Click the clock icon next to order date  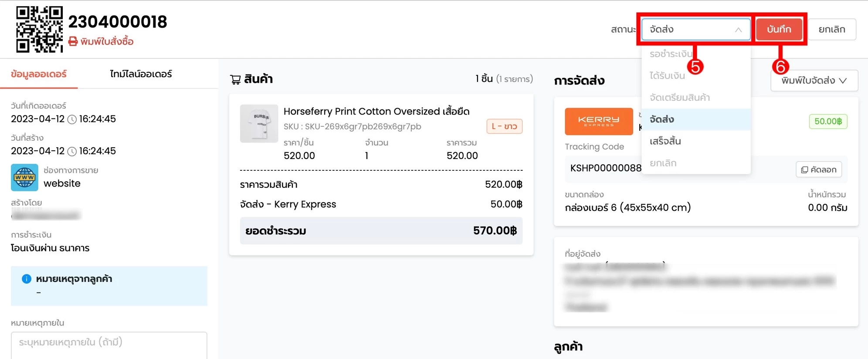click(72, 119)
